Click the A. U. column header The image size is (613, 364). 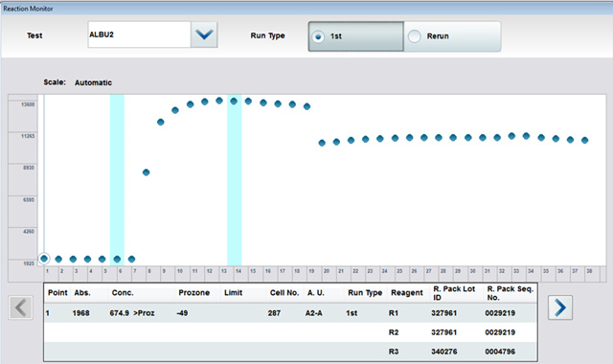point(315,293)
